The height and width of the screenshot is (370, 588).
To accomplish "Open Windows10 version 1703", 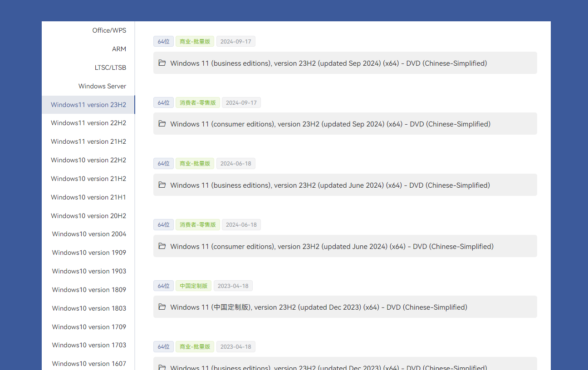I will click(x=88, y=345).
